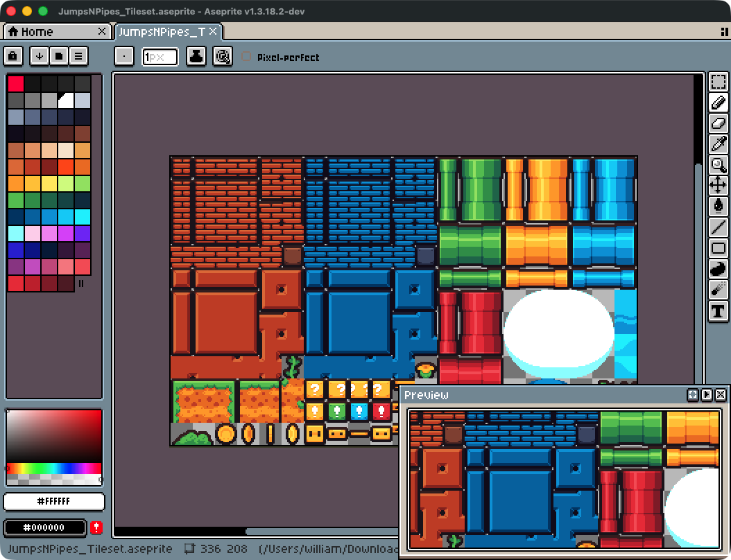Center the Preview window view
731x560 pixels.
[693, 395]
